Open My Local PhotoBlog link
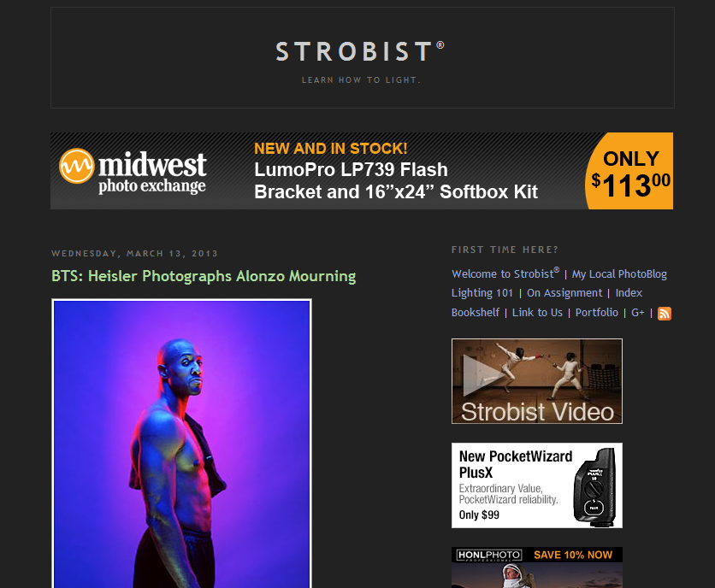Screen dimensions: 715x588 [619, 274]
